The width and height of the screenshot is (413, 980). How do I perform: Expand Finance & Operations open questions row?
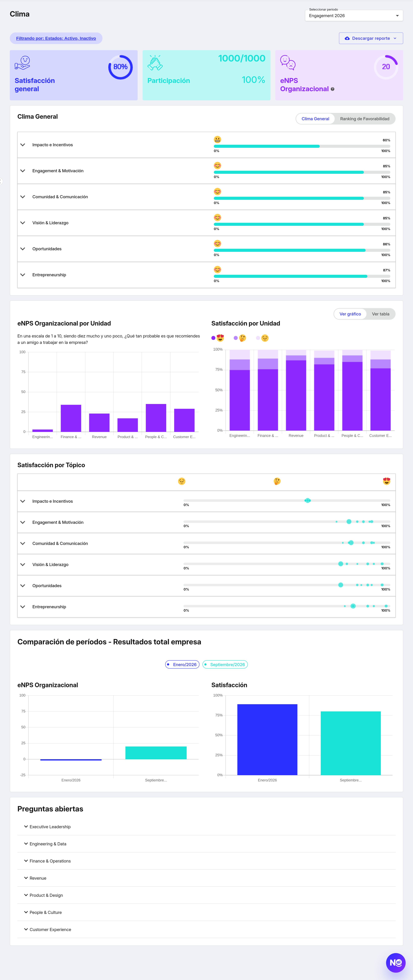(x=206, y=861)
